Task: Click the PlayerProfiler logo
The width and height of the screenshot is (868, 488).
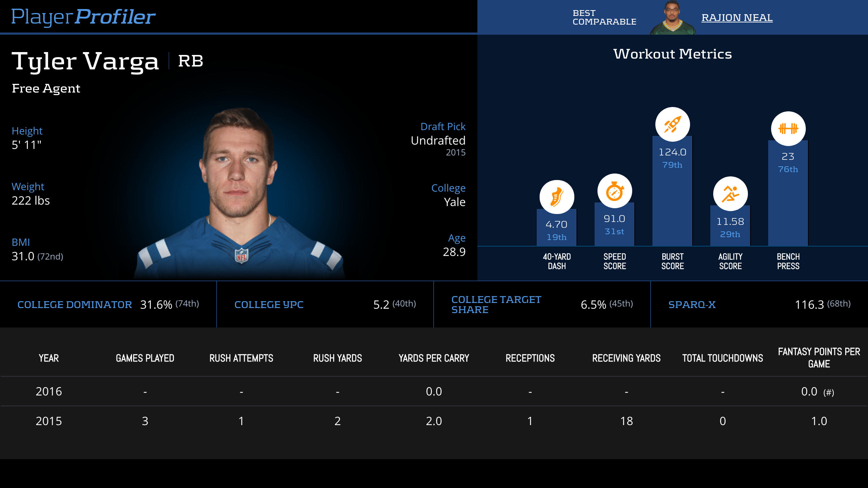Action: [83, 17]
